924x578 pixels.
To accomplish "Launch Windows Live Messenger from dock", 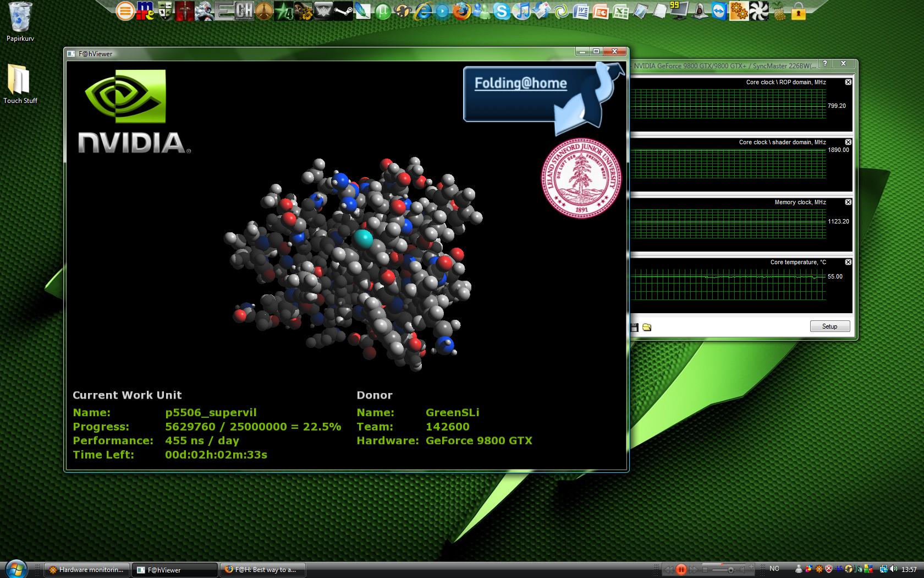I will click(x=482, y=11).
